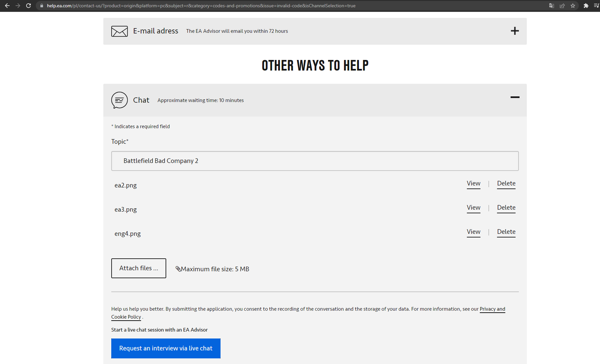Select the ea3.png file name
The image size is (600, 364).
[x=125, y=210]
